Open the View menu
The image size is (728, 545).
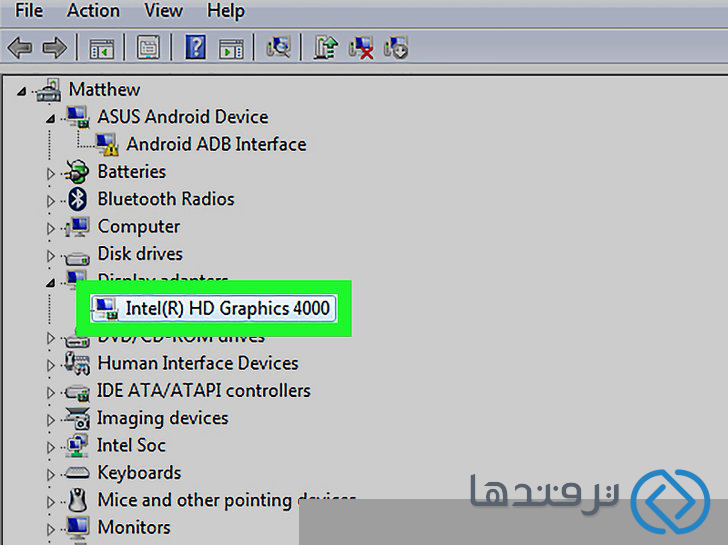[x=163, y=10]
